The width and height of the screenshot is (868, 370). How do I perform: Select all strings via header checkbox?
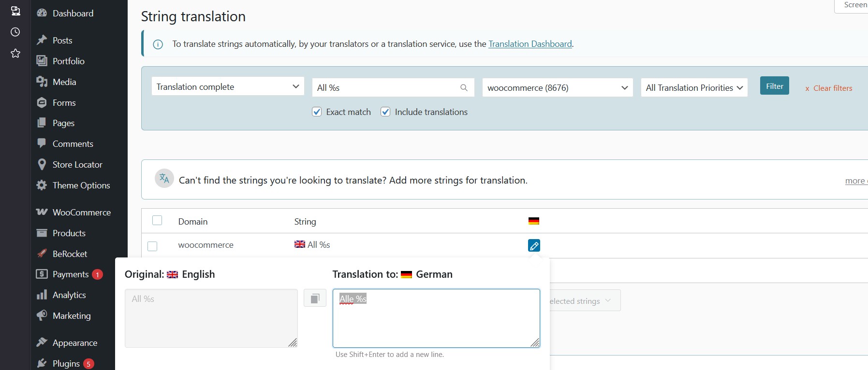pos(157,220)
